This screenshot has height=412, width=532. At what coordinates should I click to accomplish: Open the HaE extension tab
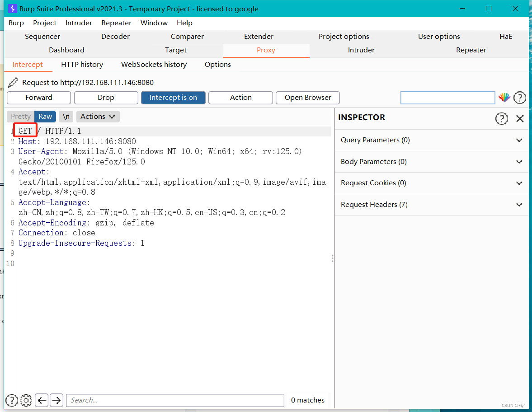[505, 37]
